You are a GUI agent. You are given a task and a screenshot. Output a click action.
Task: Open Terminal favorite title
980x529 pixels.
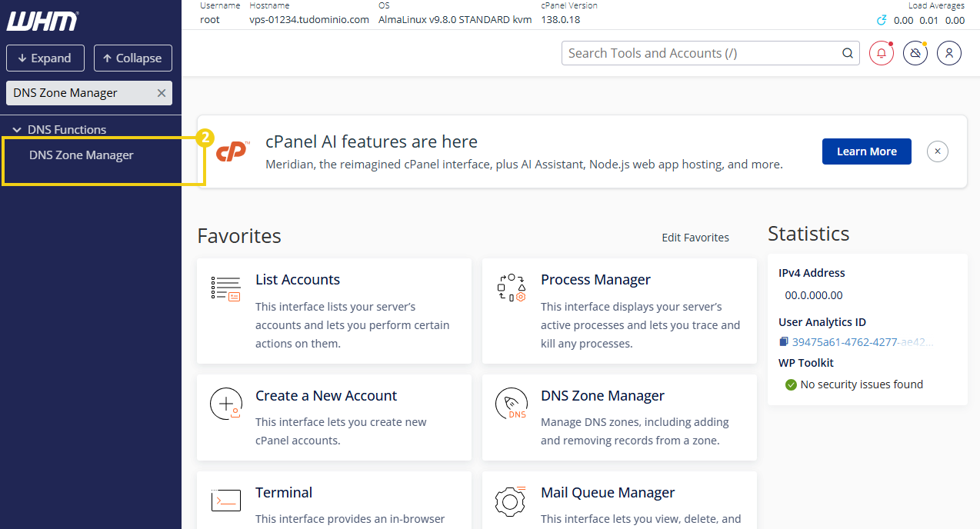tap(284, 493)
